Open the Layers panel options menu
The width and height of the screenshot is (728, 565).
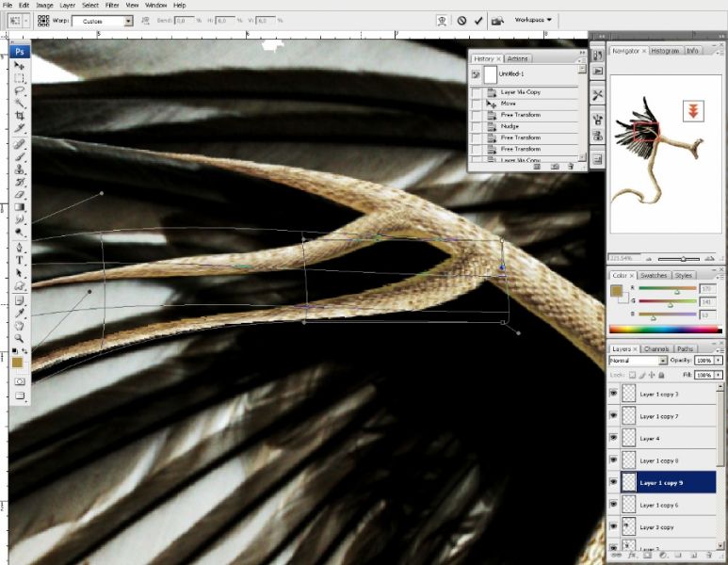pyautogui.click(x=721, y=349)
